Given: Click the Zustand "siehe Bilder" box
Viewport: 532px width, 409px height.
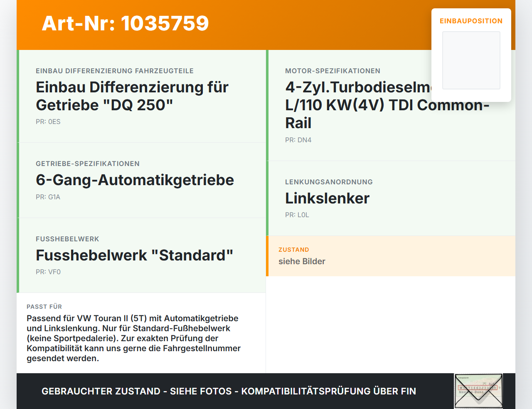Looking at the screenshot, I should (391, 256).
